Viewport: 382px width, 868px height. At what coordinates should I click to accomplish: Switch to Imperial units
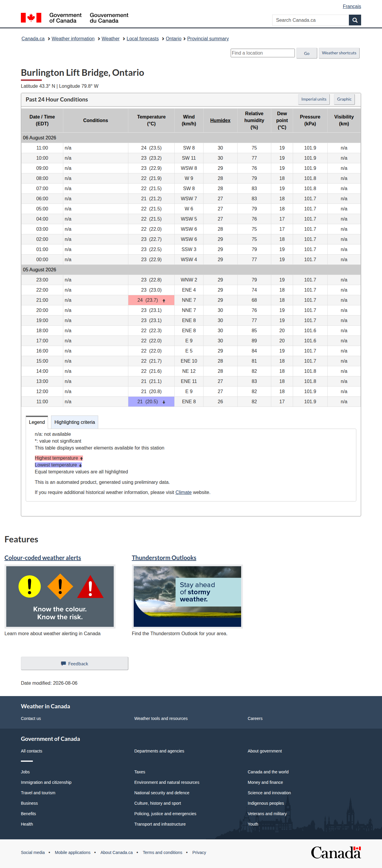[314, 99]
